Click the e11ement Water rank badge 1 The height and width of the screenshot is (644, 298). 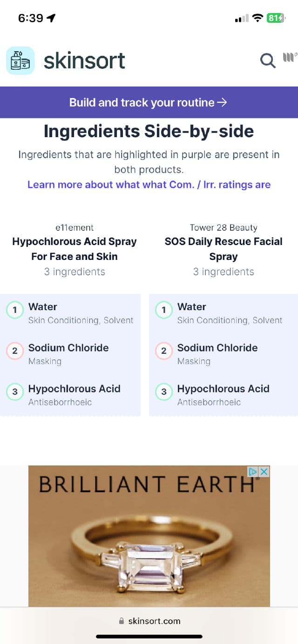tap(15, 310)
